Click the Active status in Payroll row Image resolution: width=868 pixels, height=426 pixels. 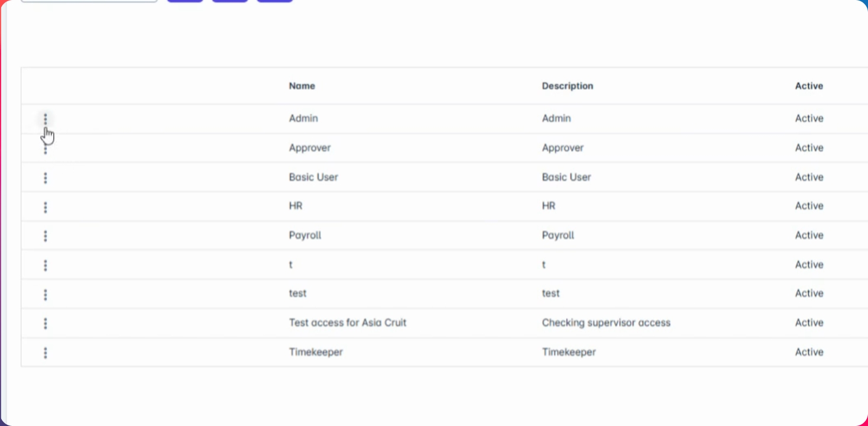809,235
